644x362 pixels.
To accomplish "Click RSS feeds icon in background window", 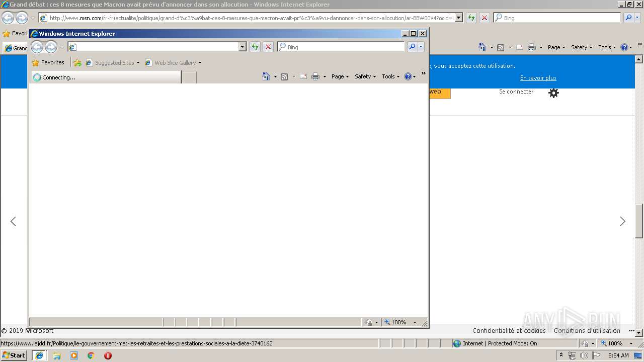I will (x=501, y=47).
